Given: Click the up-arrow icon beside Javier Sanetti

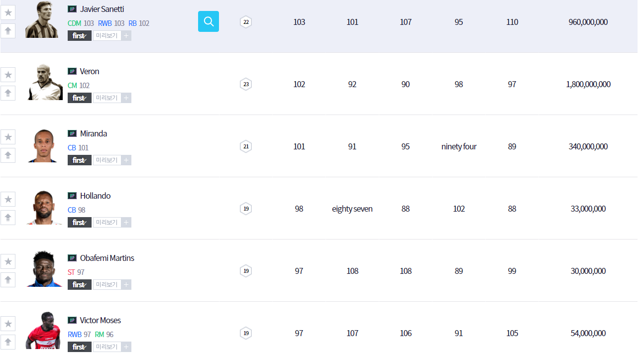Looking at the screenshot, I should (x=8, y=31).
